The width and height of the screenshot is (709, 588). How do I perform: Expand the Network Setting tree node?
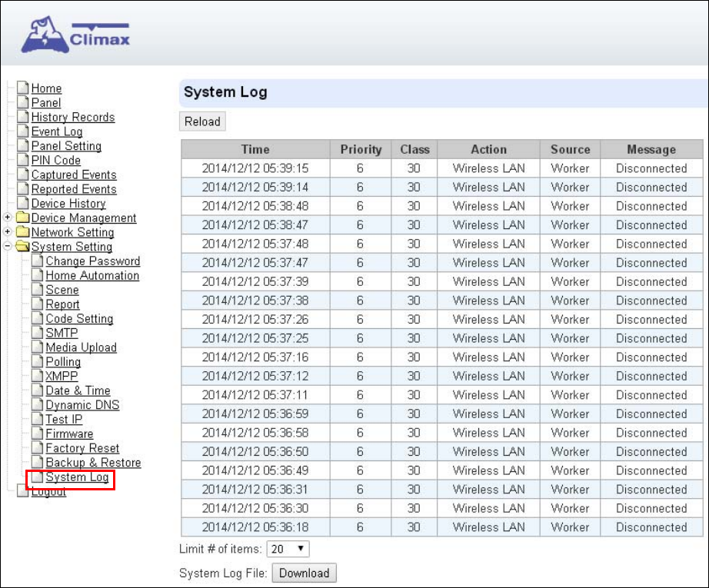[x=7, y=232]
